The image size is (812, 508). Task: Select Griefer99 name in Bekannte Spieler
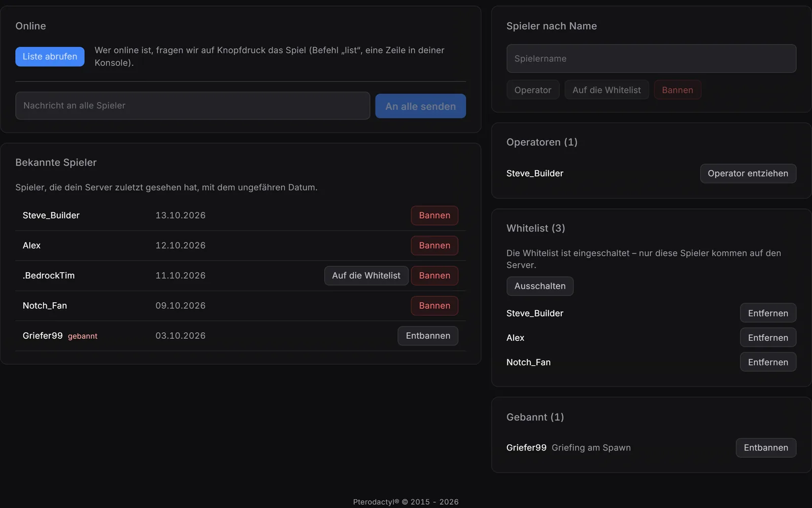[x=43, y=336]
